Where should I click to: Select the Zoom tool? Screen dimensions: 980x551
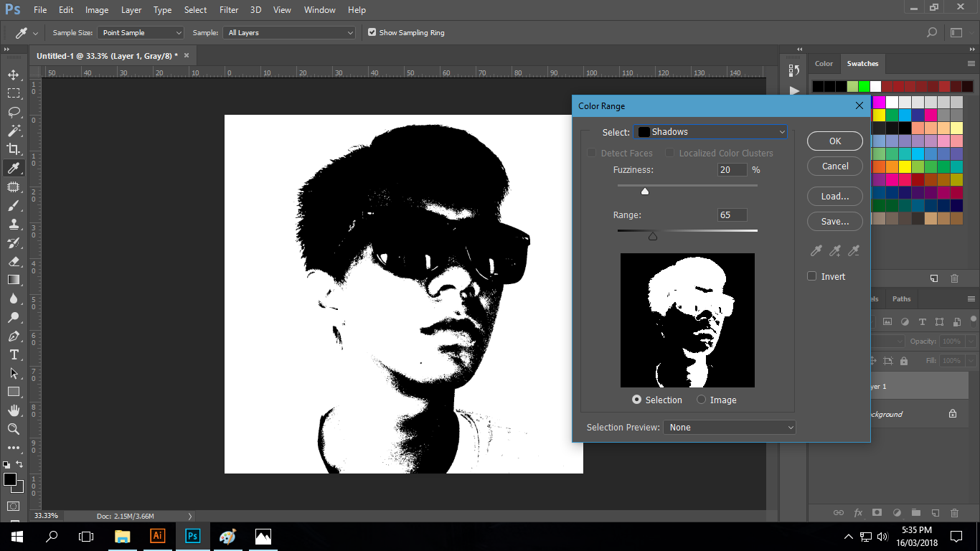pyautogui.click(x=13, y=429)
